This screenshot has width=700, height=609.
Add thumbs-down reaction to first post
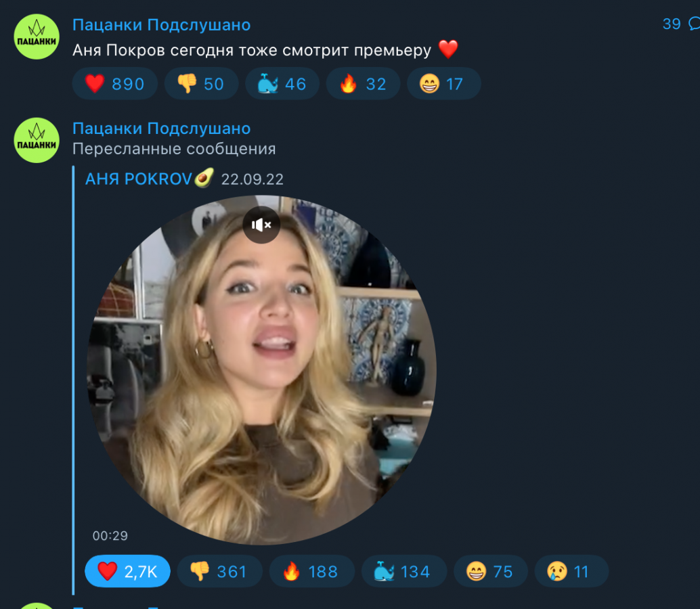[201, 84]
